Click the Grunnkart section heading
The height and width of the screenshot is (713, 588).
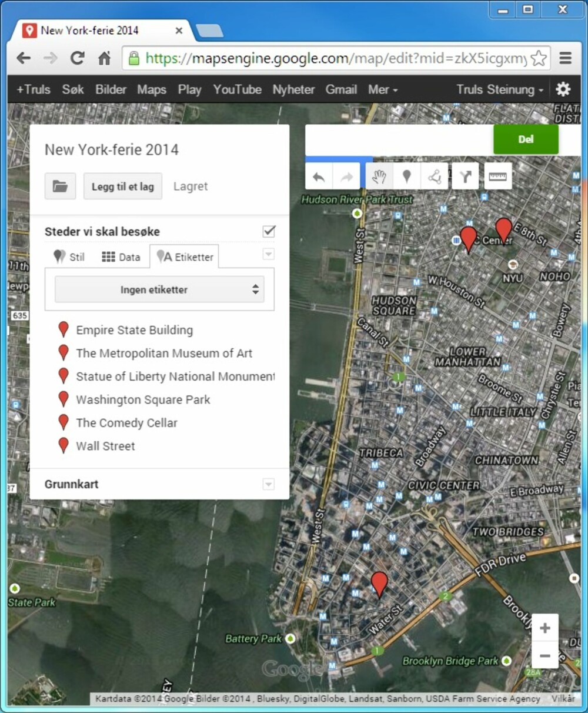click(72, 484)
